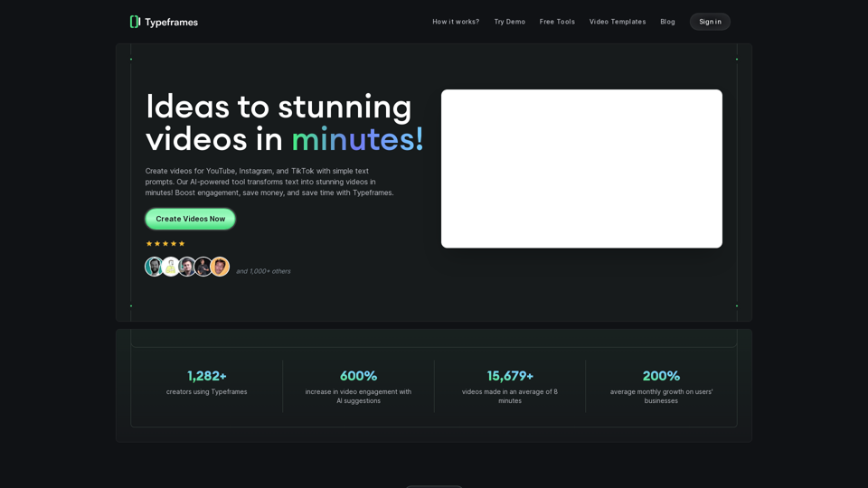
Task: Click Create Videos Now button
Action: 190,219
